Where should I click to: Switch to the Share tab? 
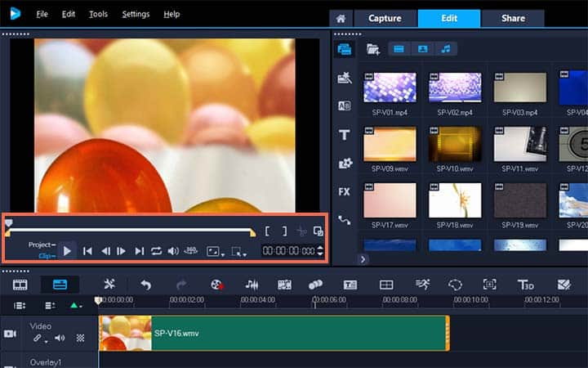pos(512,18)
